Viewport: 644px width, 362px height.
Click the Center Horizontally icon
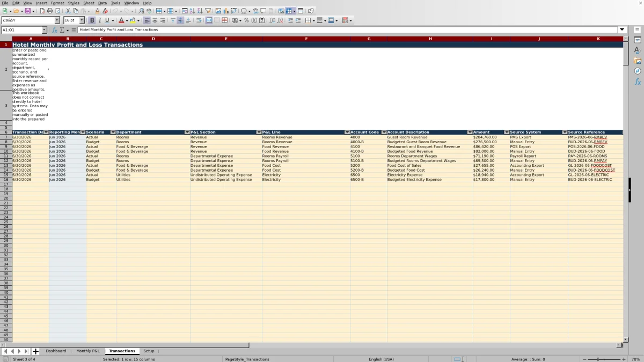(155, 20)
